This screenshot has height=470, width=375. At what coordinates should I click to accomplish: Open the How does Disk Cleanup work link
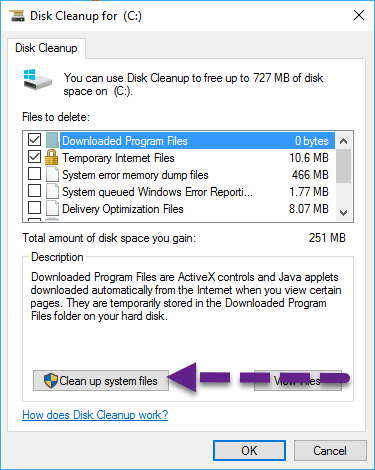[x=95, y=415]
